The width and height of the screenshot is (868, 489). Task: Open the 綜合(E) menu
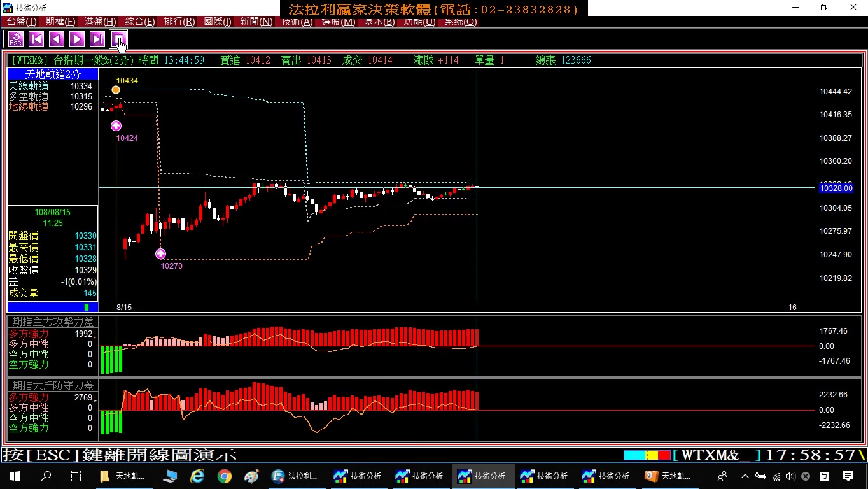[139, 22]
